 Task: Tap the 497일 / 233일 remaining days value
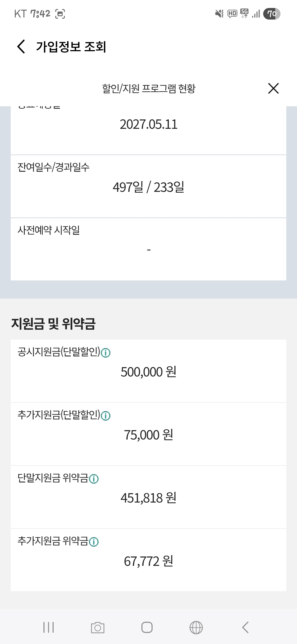click(x=148, y=187)
